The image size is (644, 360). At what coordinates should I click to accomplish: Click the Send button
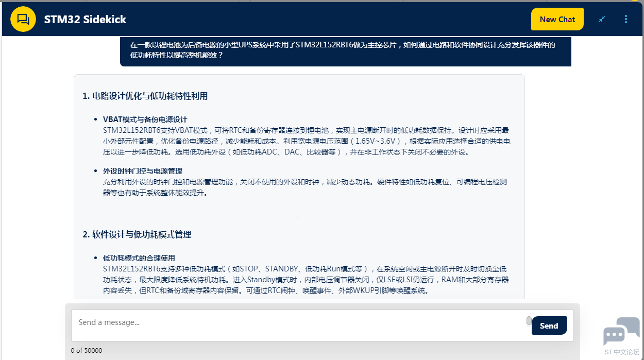(549, 325)
